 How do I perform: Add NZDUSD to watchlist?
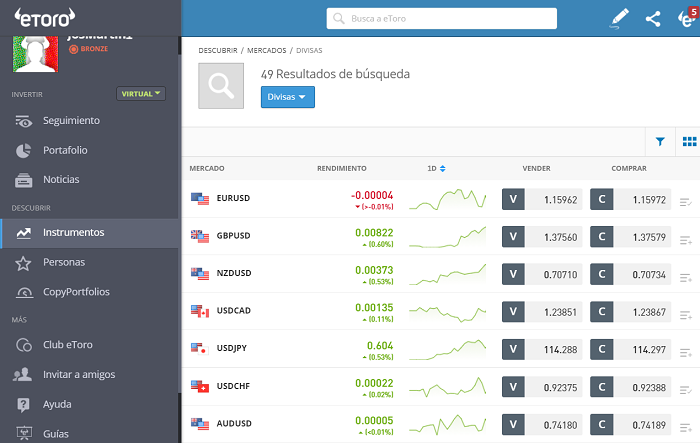click(x=686, y=278)
